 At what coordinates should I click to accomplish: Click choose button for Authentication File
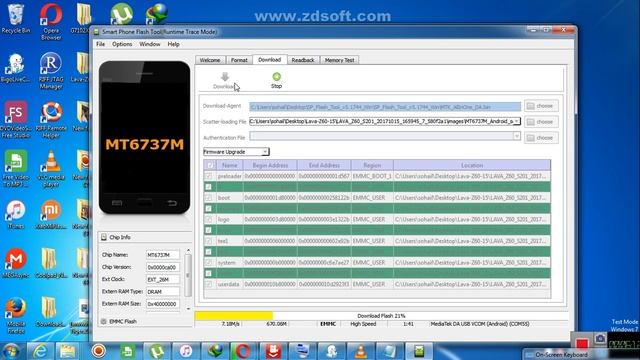541,138
